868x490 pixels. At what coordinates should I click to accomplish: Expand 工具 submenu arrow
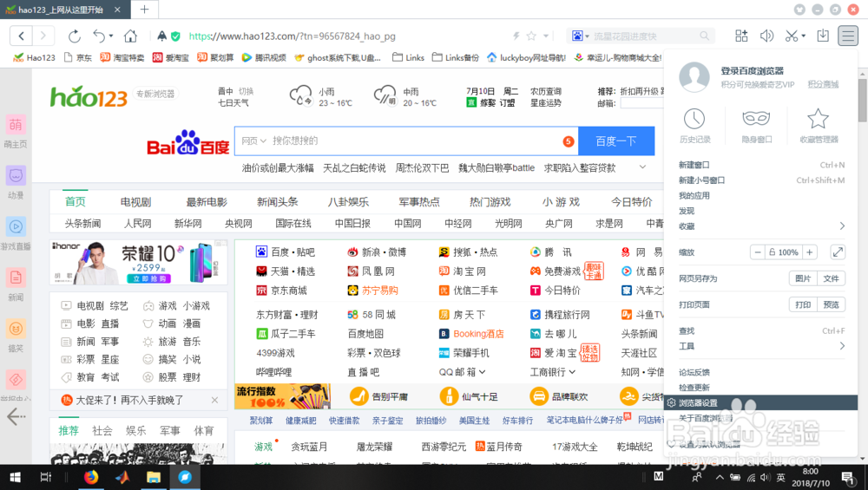click(x=842, y=346)
